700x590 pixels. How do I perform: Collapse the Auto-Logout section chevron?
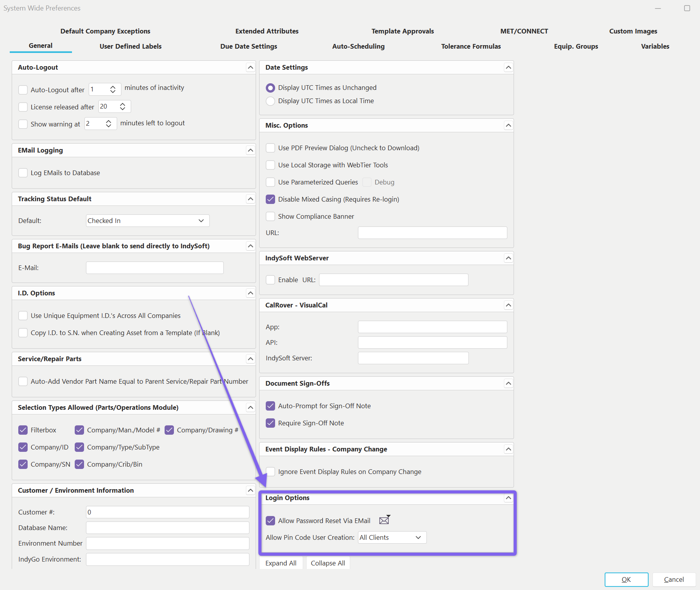point(250,67)
